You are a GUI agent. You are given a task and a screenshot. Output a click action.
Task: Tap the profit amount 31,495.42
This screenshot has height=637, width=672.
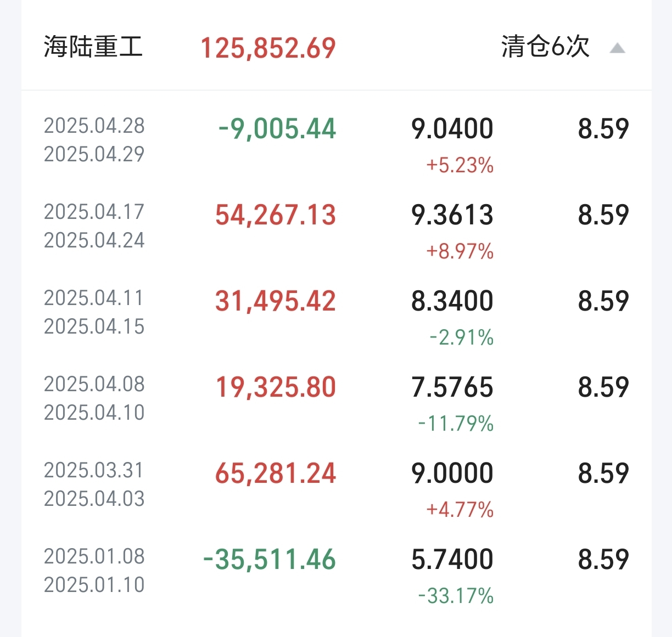pyautogui.click(x=276, y=301)
